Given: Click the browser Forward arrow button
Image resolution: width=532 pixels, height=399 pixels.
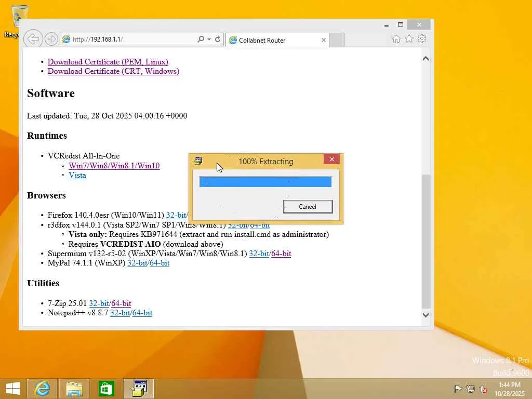Looking at the screenshot, I should tap(51, 39).
